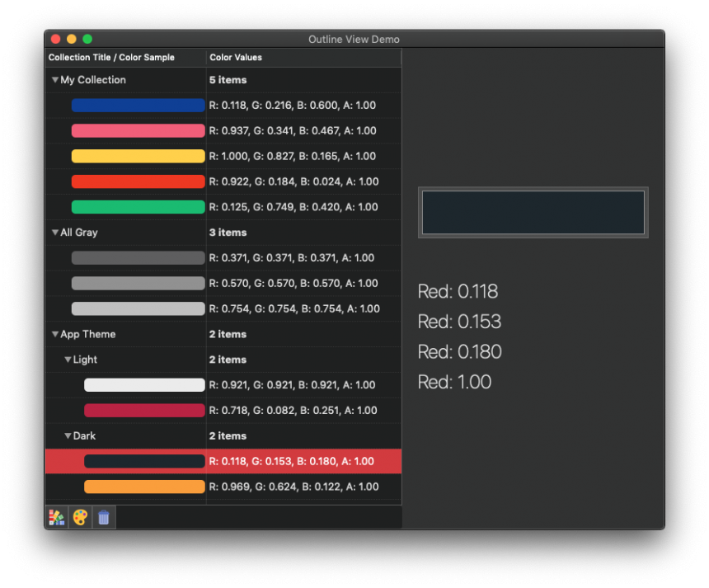709x588 pixels.
Task: Collapse the App Theme disclosure triangle
Action: click(55, 334)
